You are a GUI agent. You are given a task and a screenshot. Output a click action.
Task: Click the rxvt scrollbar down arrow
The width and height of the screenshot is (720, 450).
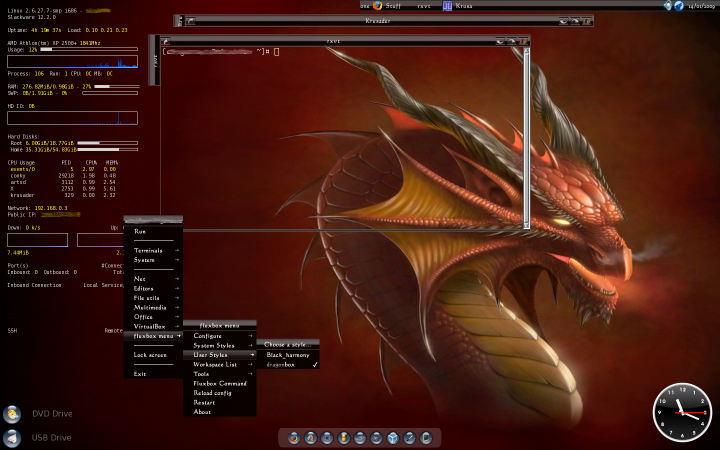(526, 225)
